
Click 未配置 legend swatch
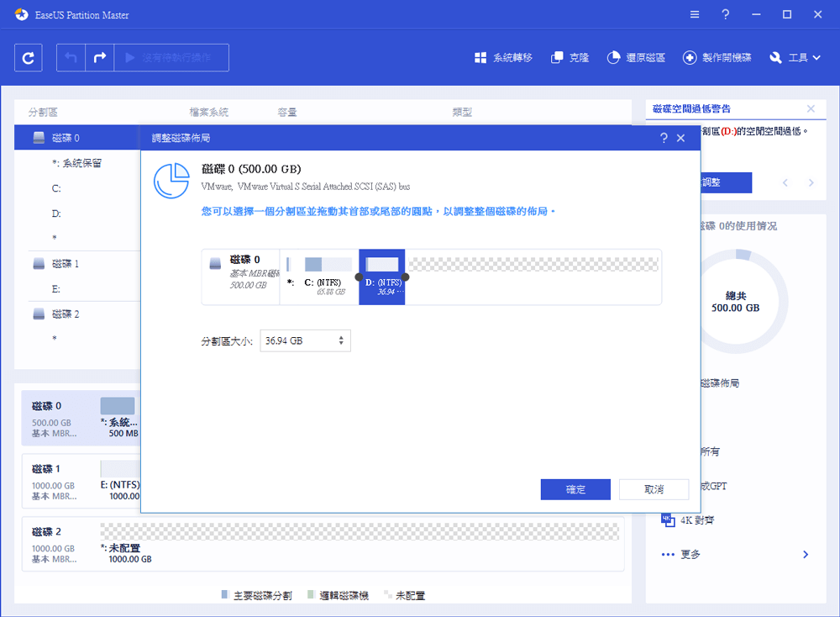point(388,594)
